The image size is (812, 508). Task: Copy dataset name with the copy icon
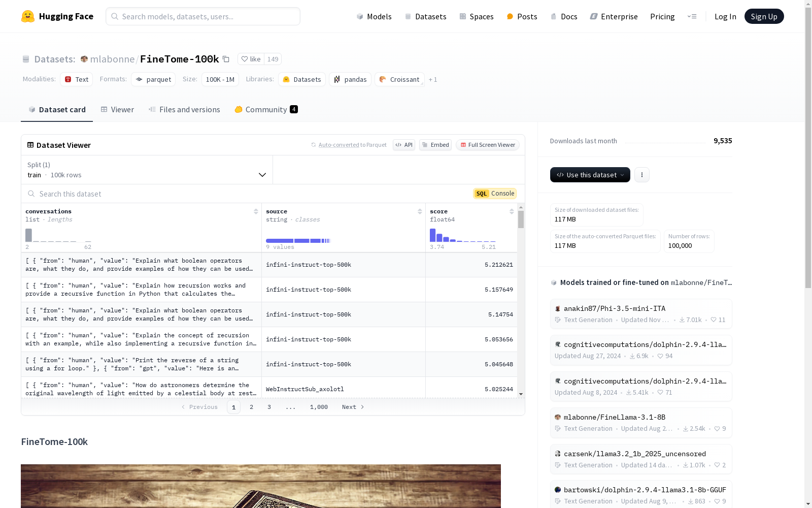click(226, 59)
